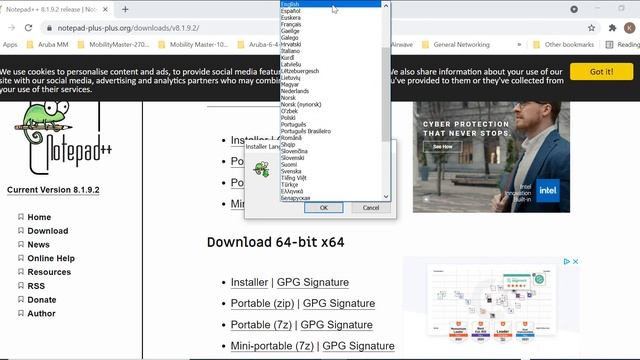Open the Reading list icon
Image resolution: width=640 pixels, height=360 pixels.
pyautogui.click(x=609, y=44)
